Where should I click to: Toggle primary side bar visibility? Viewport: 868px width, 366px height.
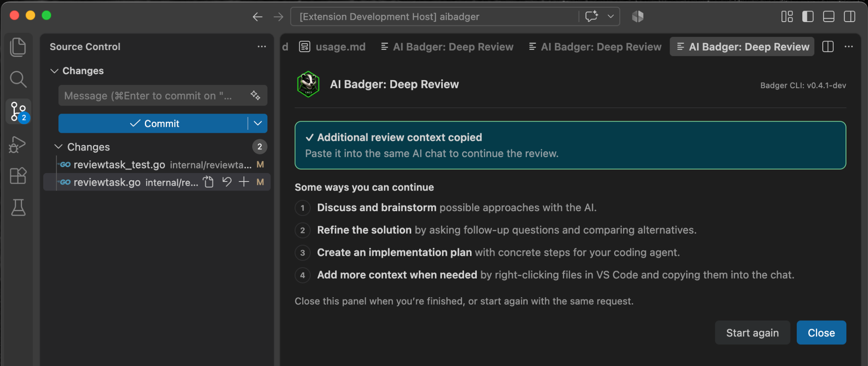point(808,17)
